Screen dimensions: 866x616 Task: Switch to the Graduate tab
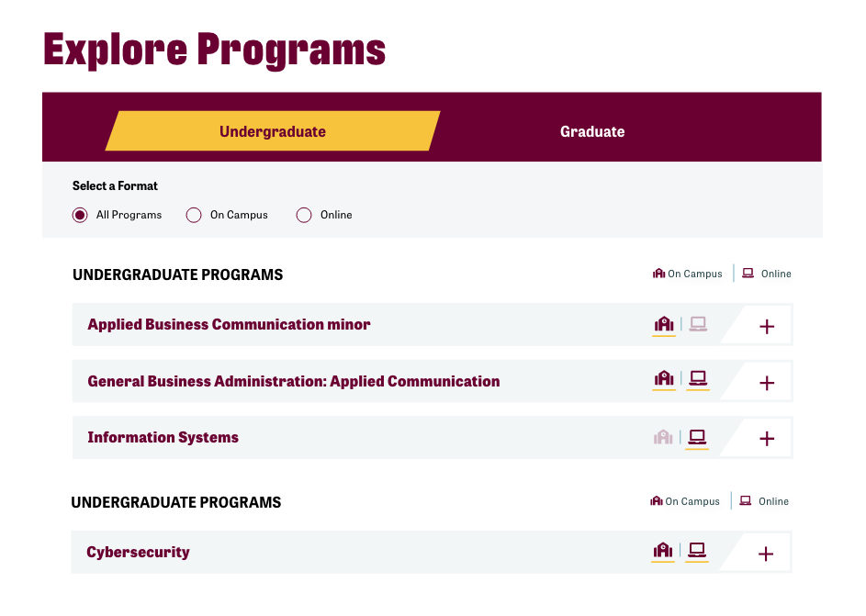click(x=592, y=131)
